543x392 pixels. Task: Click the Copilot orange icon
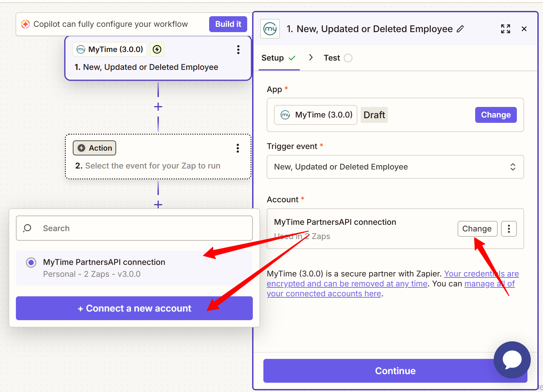click(x=25, y=24)
